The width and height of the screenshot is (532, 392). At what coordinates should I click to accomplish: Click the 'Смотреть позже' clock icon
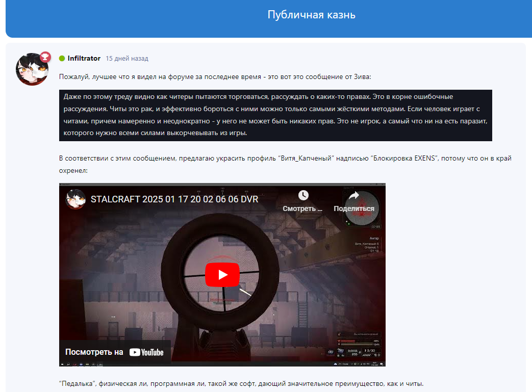[x=303, y=195]
